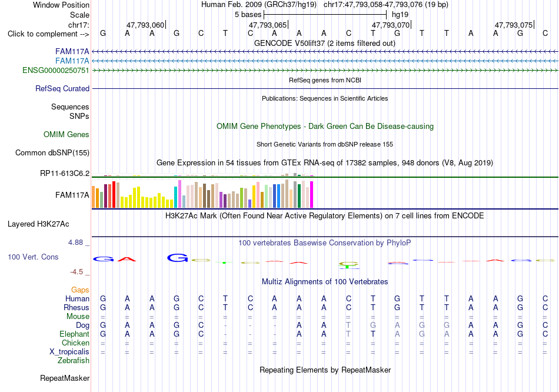Open the GTEx Gene Expression track title

pos(325,162)
